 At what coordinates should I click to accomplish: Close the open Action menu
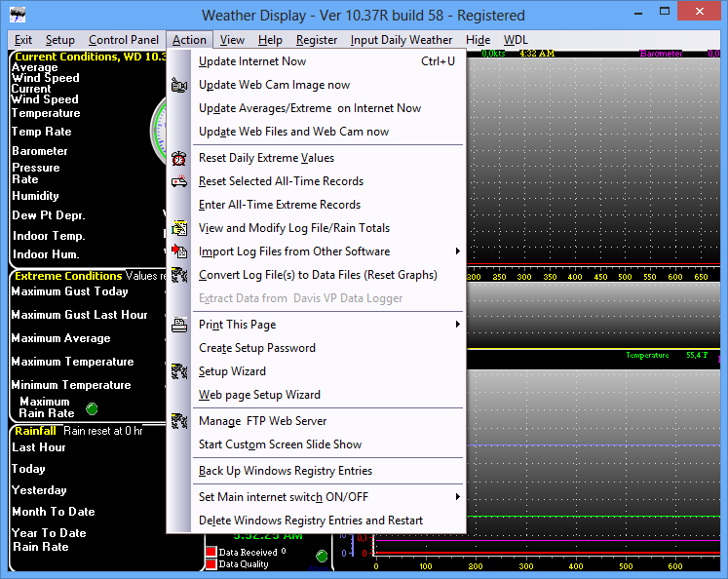pos(189,40)
